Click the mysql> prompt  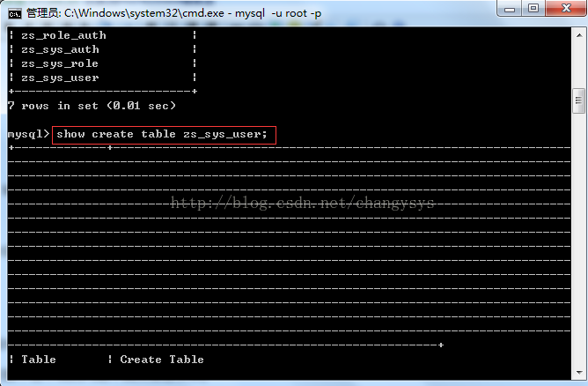pos(28,135)
